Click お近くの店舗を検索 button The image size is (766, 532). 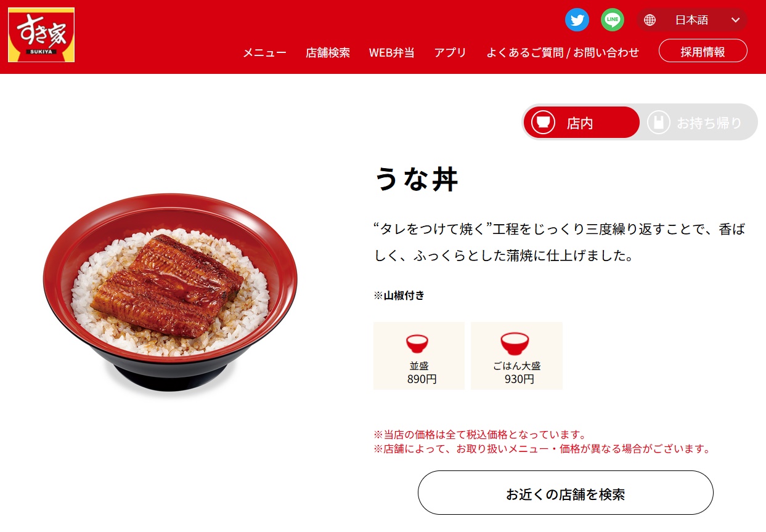[566, 493]
